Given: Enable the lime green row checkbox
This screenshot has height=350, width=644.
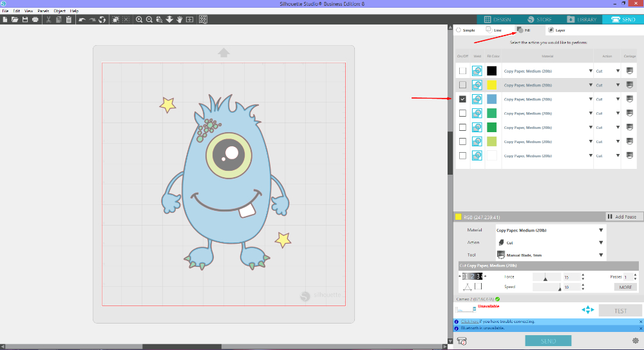Looking at the screenshot, I should coord(462,141).
